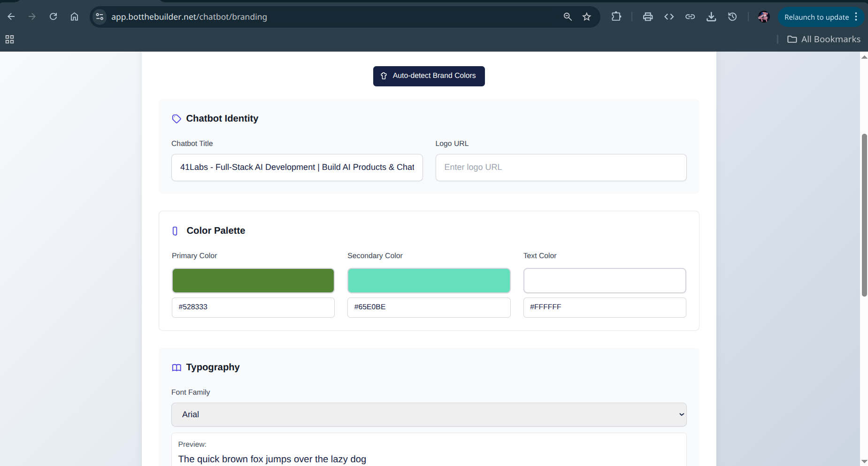Expand the Font Family dropdown showing Arial
Screen dimensions: 868x466
point(429,414)
